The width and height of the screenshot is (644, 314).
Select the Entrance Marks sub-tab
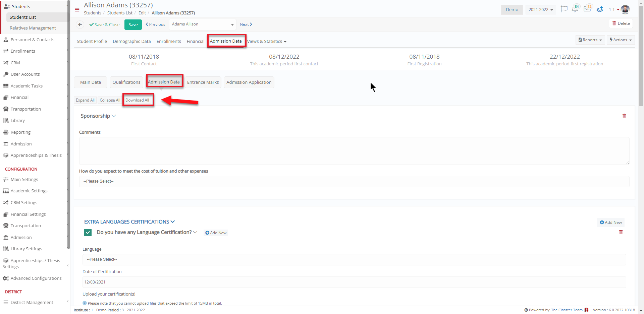coord(203,82)
